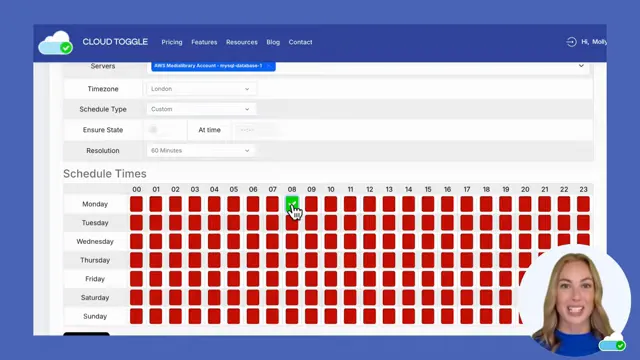The image size is (640, 360).
Task: Open the Features page
Action: point(204,42)
